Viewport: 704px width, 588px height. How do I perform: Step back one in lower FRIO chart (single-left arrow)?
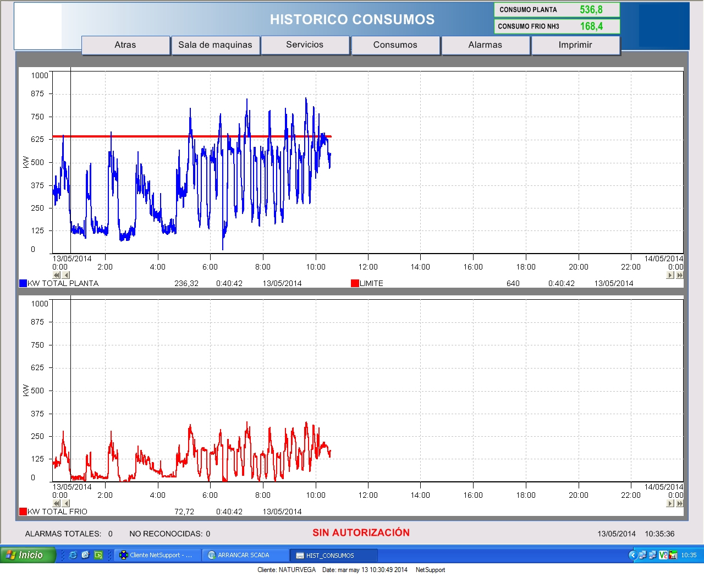click(x=67, y=503)
